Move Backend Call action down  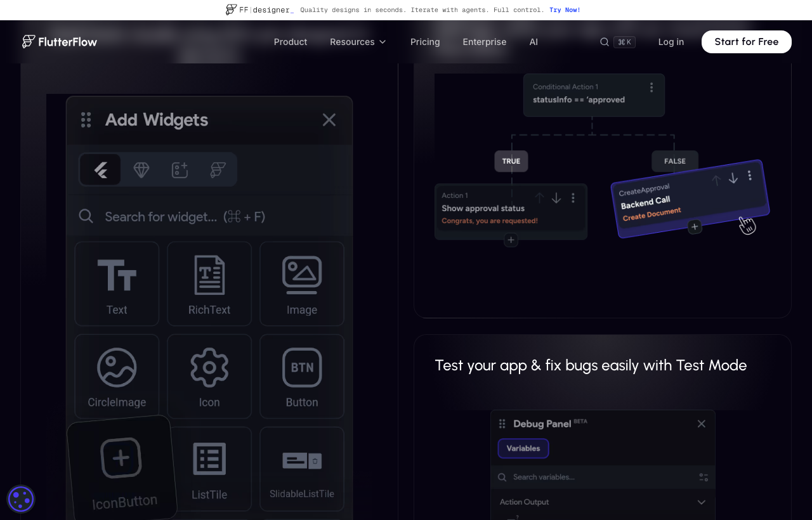pos(733,178)
